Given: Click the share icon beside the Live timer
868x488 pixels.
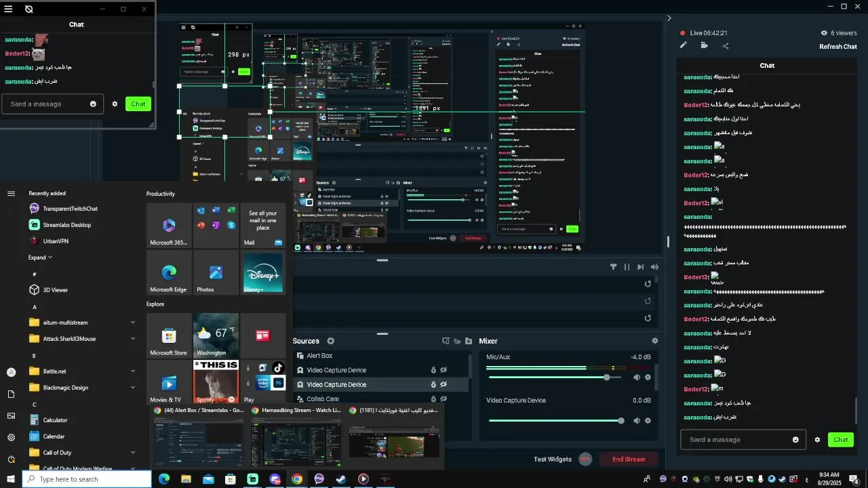Looking at the screenshot, I should [x=726, y=45].
